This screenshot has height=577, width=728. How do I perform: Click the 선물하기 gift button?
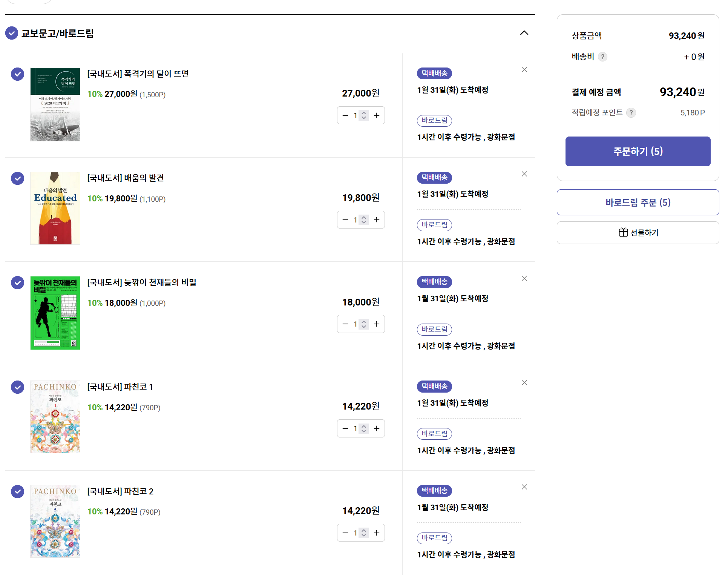[638, 233]
